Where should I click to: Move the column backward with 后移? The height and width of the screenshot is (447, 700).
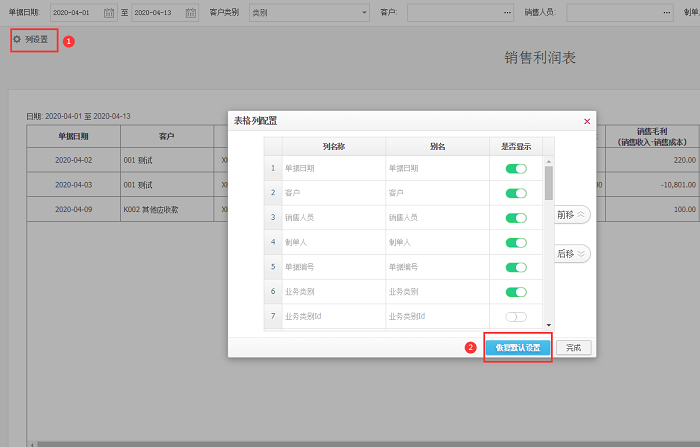pos(572,254)
